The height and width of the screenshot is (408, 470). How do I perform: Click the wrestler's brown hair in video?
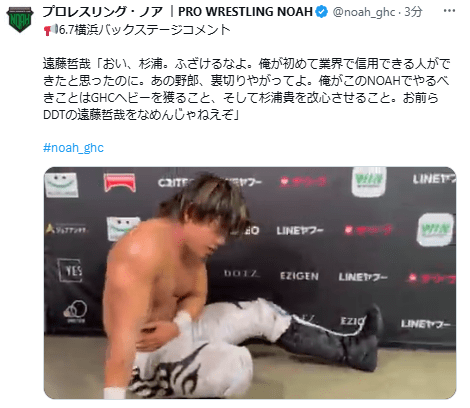pos(207,200)
